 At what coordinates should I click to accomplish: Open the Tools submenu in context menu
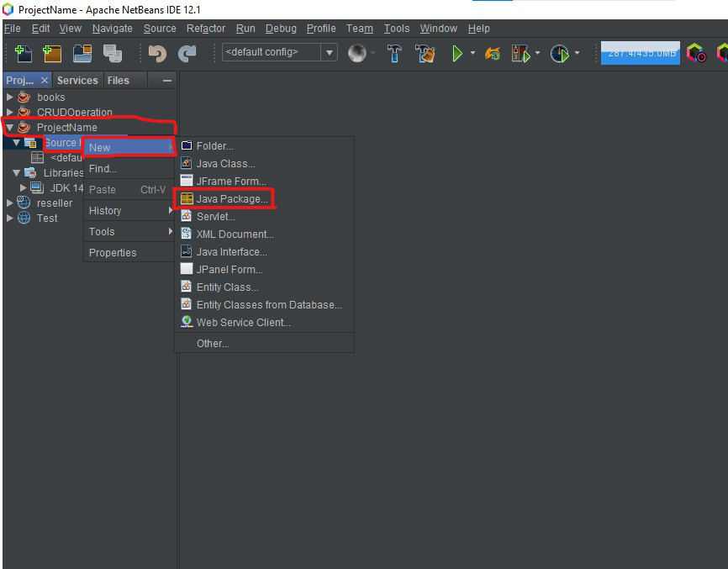(x=129, y=232)
